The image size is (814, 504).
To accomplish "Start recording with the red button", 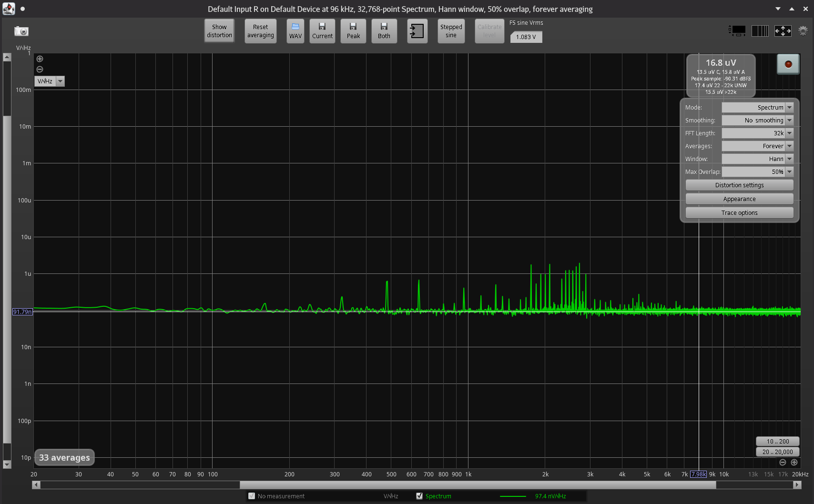I will click(x=788, y=64).
